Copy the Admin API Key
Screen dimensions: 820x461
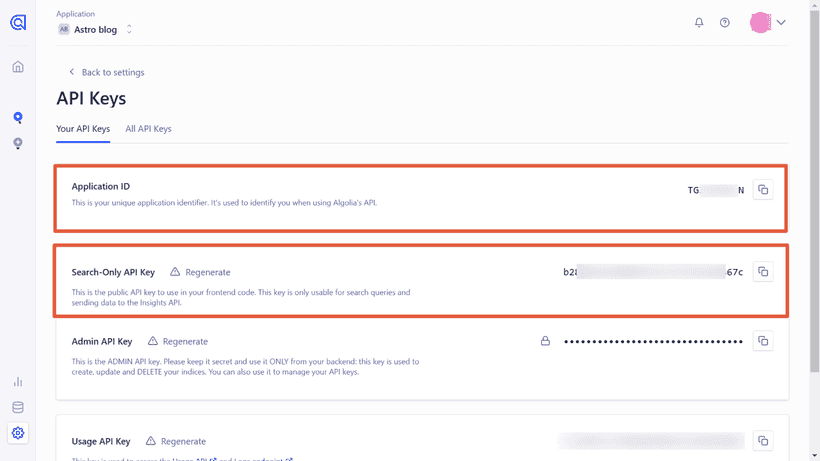pos(763,341)
